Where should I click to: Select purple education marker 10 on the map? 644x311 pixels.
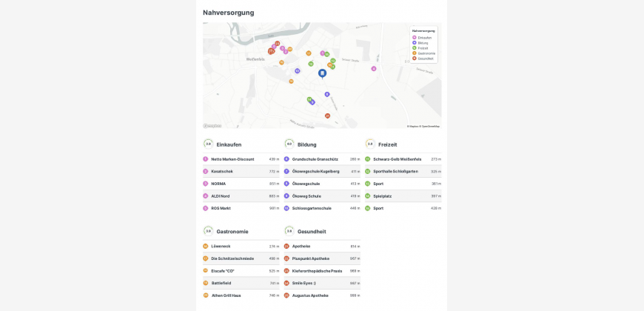pyautogui.click(x=298, y=71)
